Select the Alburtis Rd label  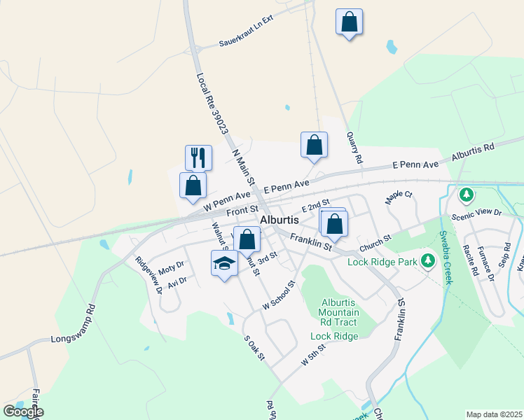pyautogui.click(x=473, y=152)
